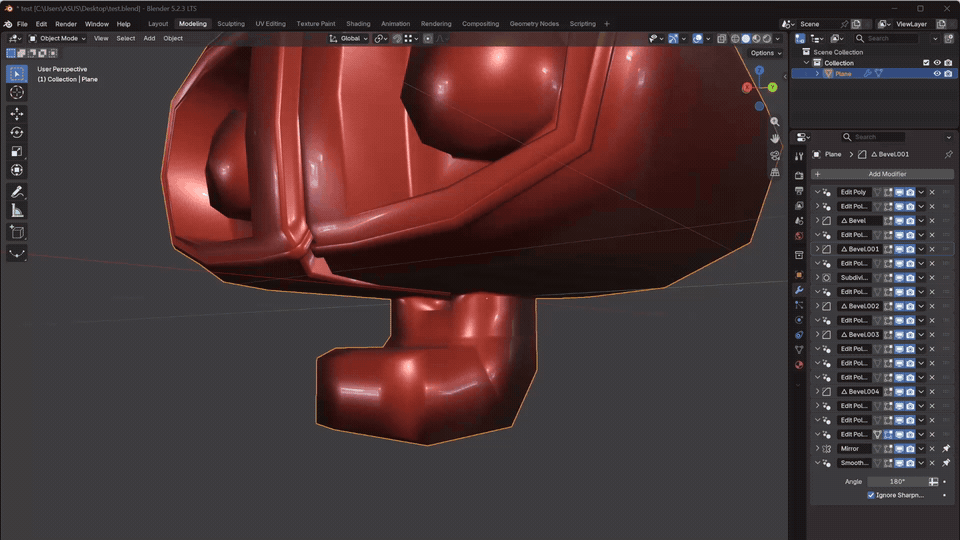Select the Measure tool
The width and height of the screenshot is (960, 540).
click(x=17, y=211)
